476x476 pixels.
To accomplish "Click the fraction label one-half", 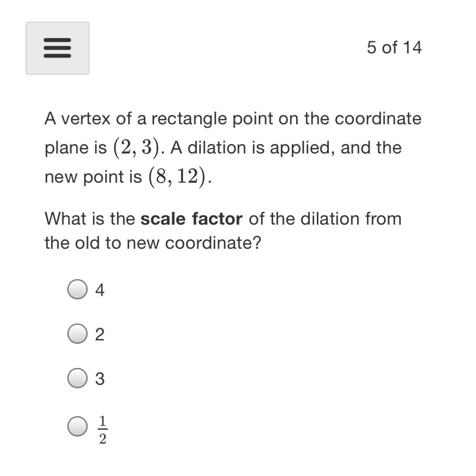I will 103,429.
